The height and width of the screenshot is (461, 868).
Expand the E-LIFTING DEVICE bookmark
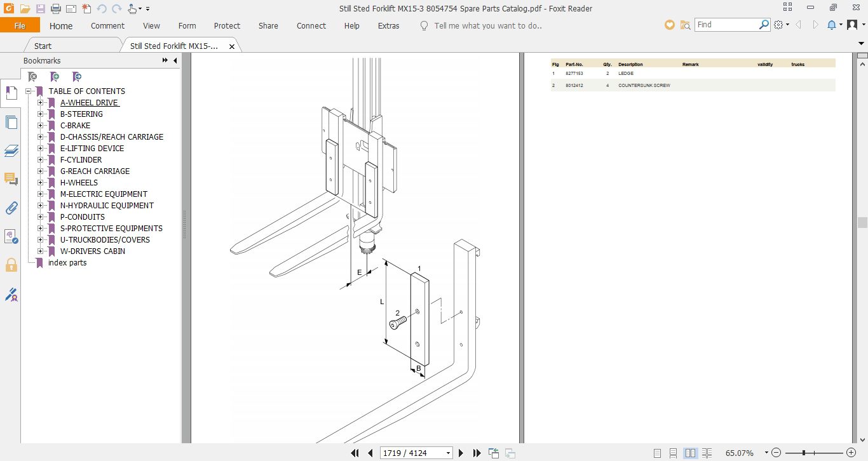(40, 149)
